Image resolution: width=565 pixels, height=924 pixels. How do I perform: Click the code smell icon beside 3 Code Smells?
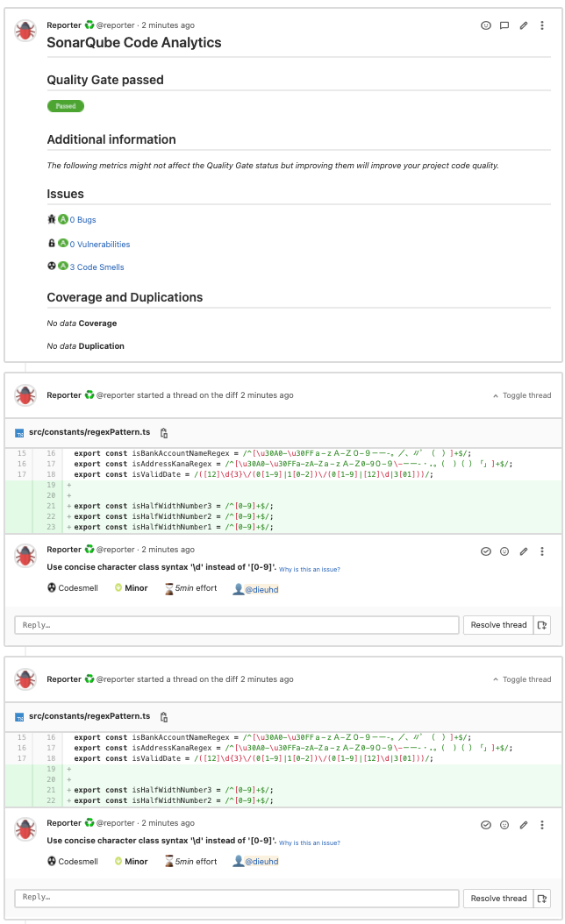(51, 266)
